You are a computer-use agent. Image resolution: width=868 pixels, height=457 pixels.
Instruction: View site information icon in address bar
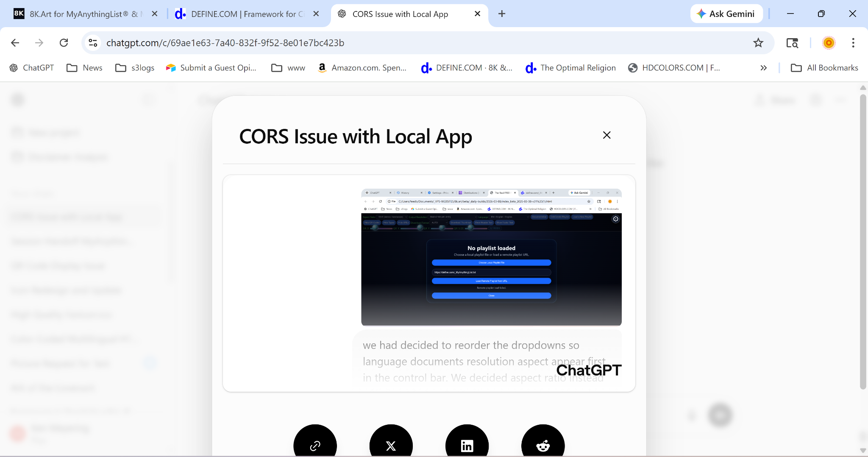point(93,43)
